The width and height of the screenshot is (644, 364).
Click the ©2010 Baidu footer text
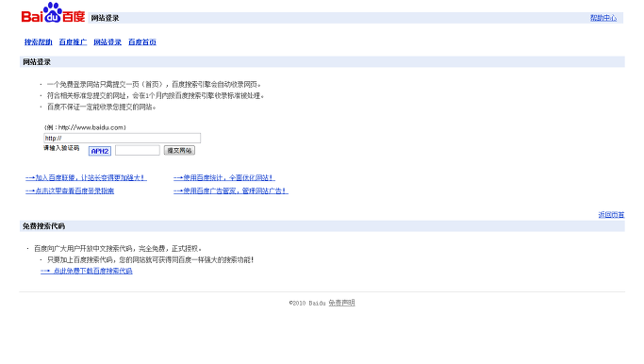307,304
